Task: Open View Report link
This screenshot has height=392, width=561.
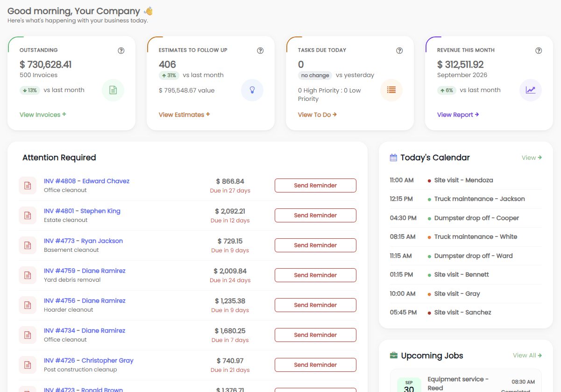Action: tap(458, 114)
